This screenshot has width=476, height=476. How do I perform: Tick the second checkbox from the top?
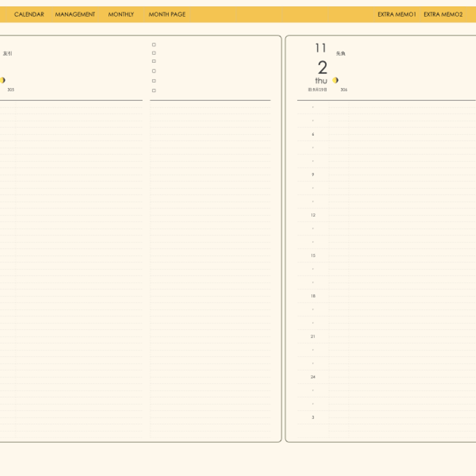(154, 53)
